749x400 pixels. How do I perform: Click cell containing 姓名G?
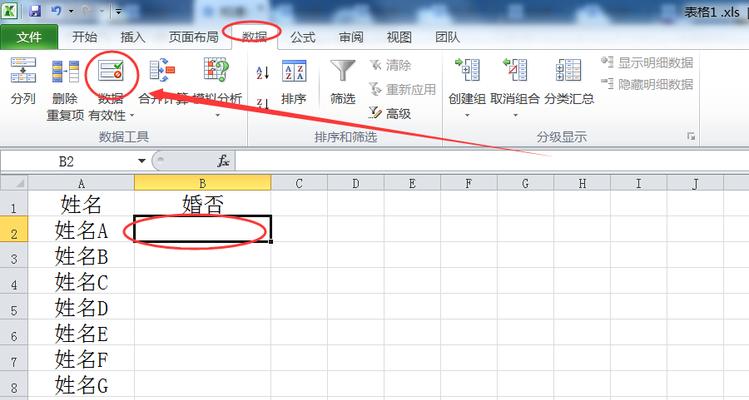(x=81, y=385)
